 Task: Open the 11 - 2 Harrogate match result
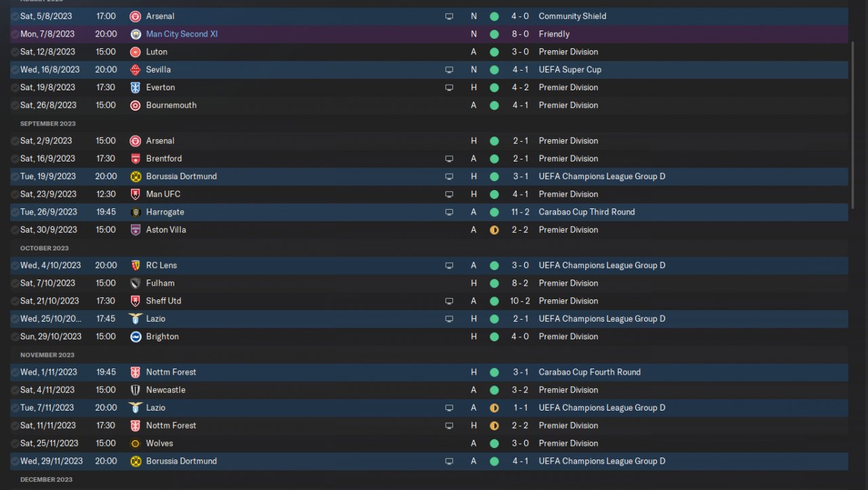coord(519,212)
